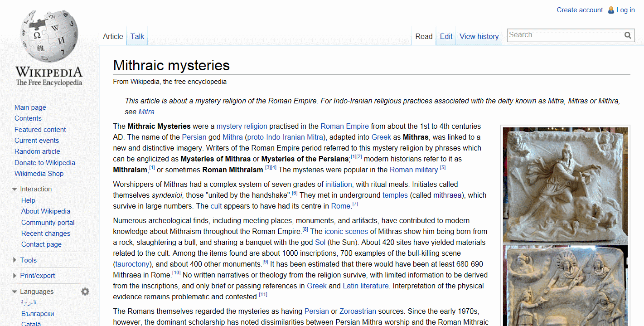Open Contents in the sidebar
The height and width of the screenshot is (326, 644).
tap(28, 118)
